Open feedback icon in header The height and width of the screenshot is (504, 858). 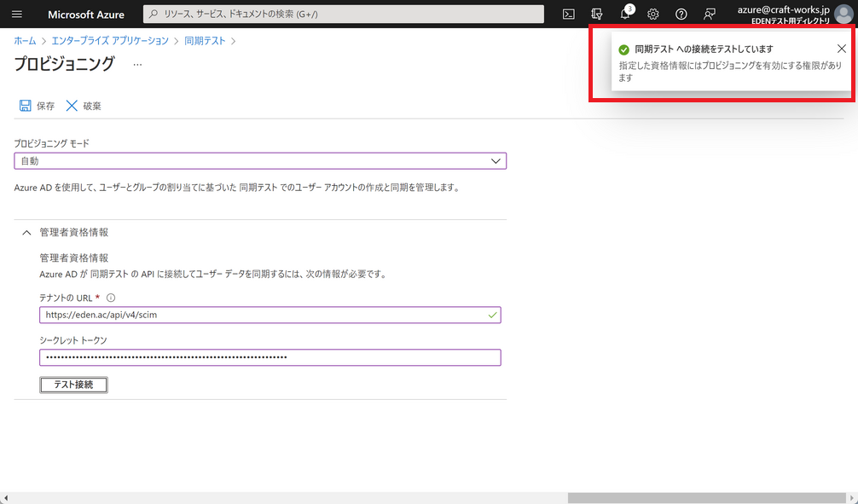pos(709,14)
